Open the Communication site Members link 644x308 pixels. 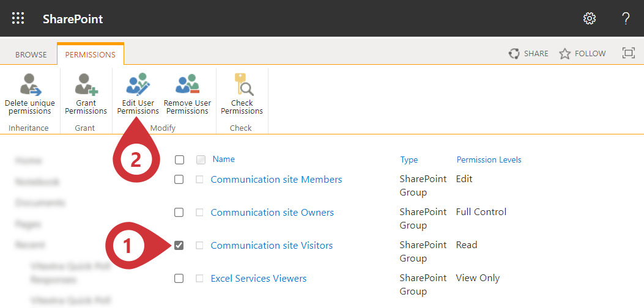coord(276,180)
